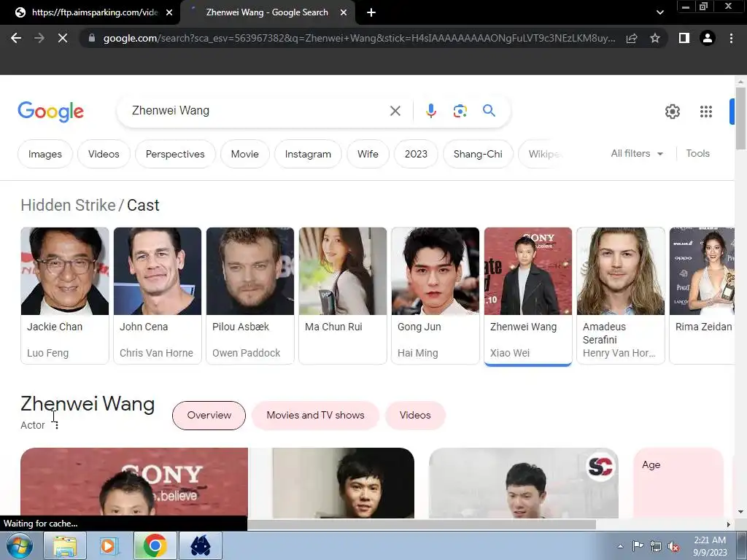
Task: Open Rima Zeidan cast card
Action: [x=703, y=295]
